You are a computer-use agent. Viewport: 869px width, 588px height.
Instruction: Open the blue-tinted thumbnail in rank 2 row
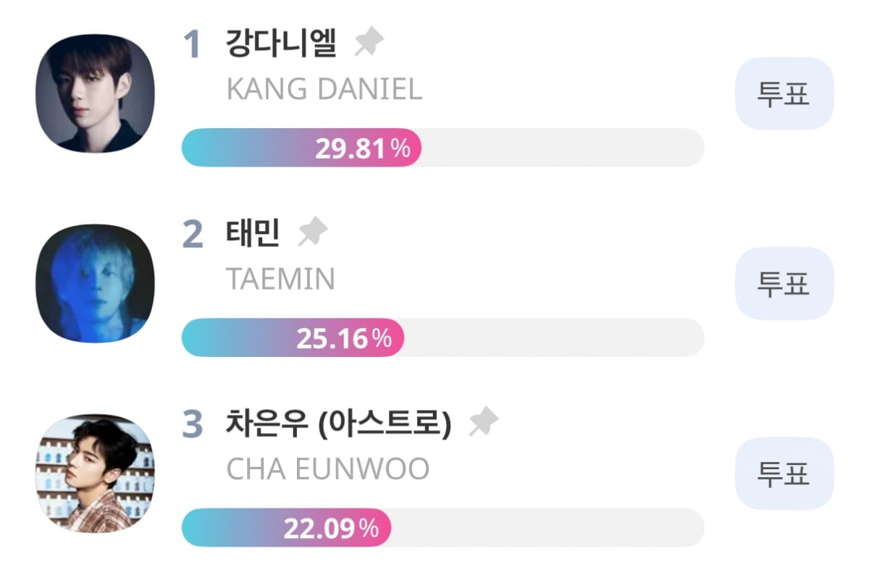pos(95,283)
